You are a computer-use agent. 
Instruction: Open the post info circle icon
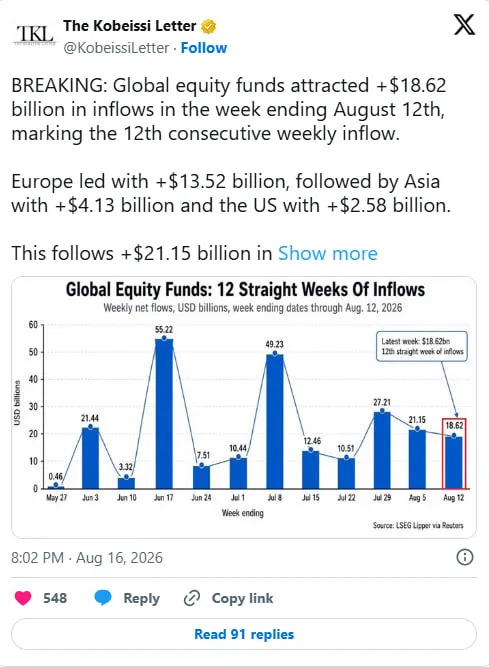[464, 557]
